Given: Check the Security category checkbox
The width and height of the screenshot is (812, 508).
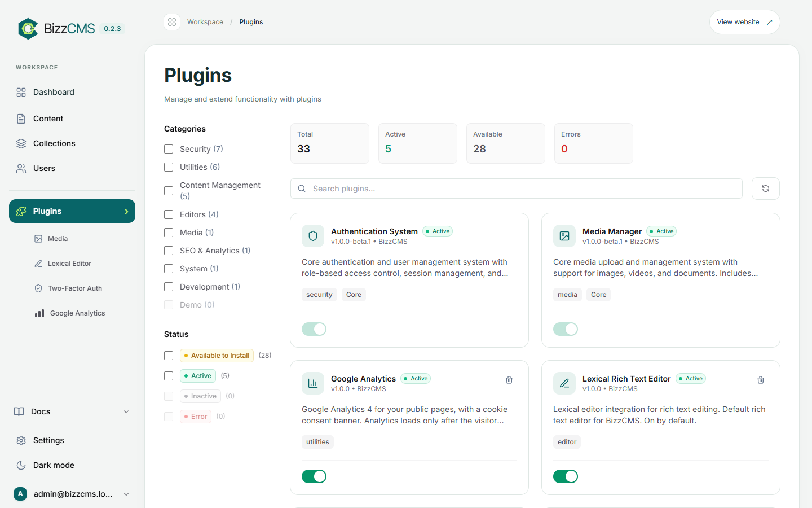Looking at the screenshot, I should tap(169, 149).
